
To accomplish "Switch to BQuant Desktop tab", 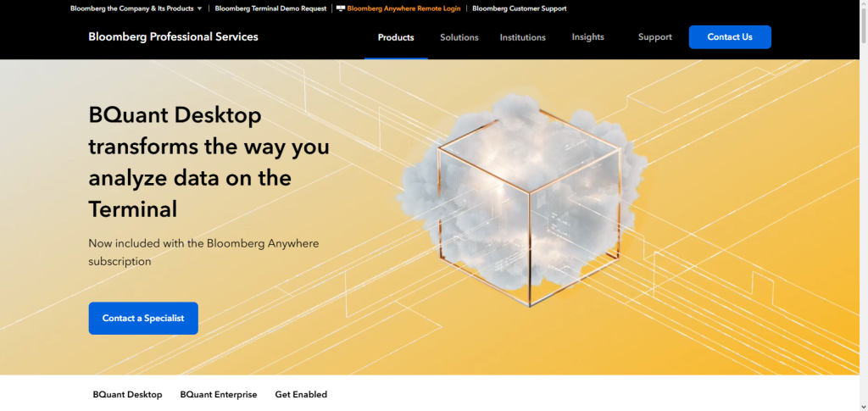I will tap(127, 394).
